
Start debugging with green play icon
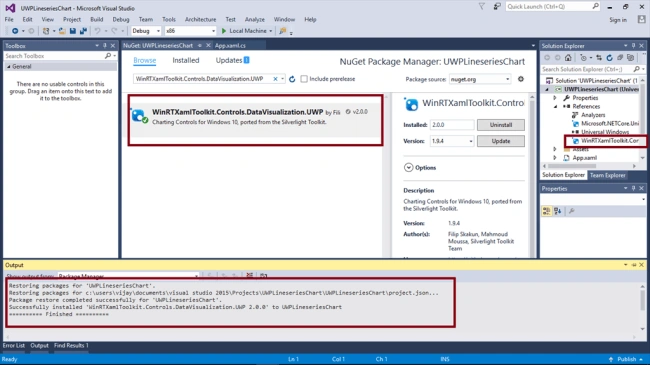click(x=224, y=31)
